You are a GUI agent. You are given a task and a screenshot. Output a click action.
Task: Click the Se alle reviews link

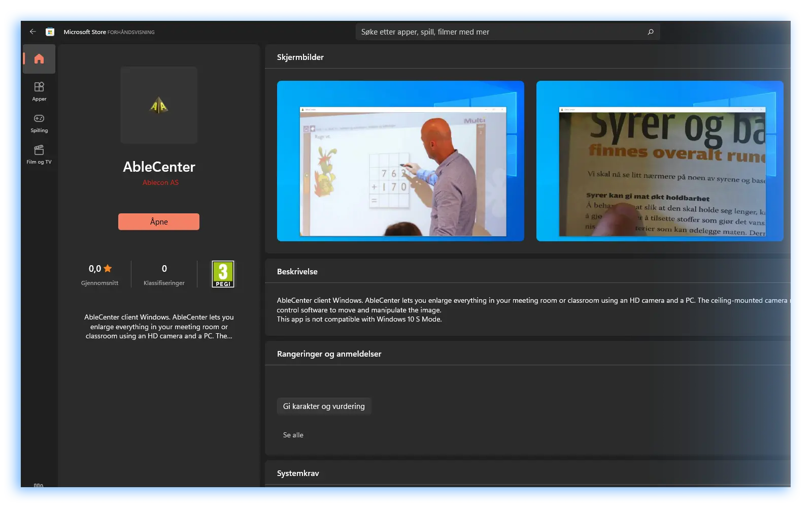(x=293, y=435)
